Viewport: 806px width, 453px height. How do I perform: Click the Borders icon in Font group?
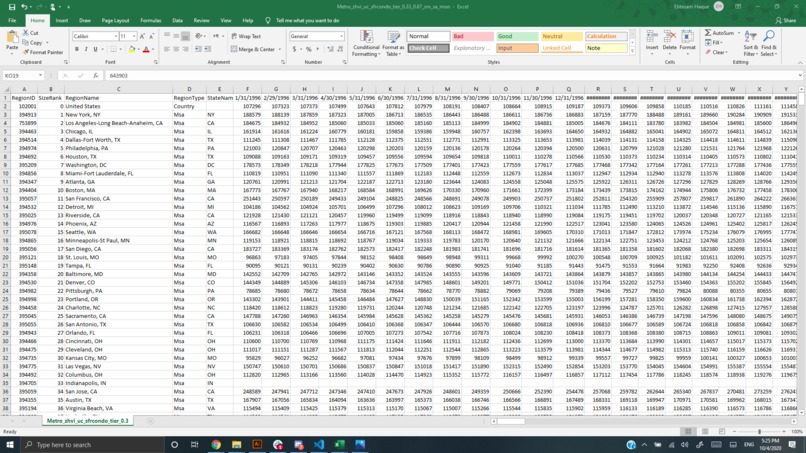[113, 49]
